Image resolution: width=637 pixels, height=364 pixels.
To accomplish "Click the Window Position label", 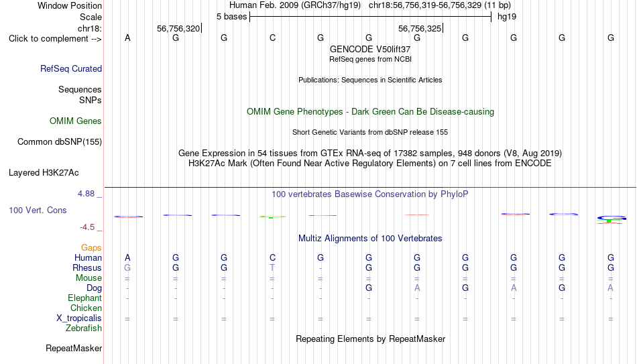I will [x=70, y=5].
